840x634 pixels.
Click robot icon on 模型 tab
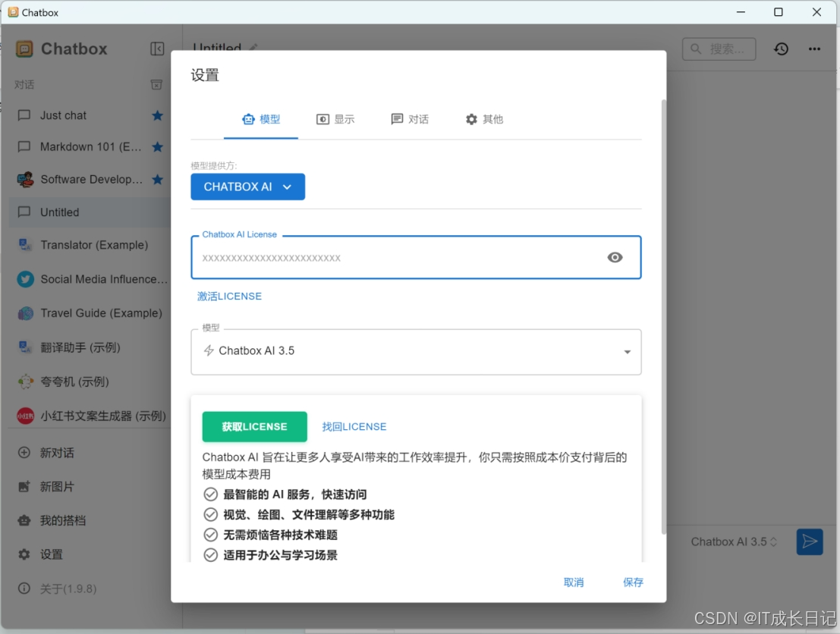tap(248, 119)
